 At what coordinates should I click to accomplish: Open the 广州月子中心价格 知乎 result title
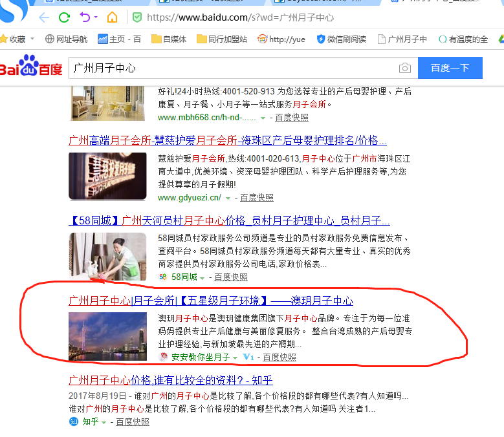click(171, 380)
